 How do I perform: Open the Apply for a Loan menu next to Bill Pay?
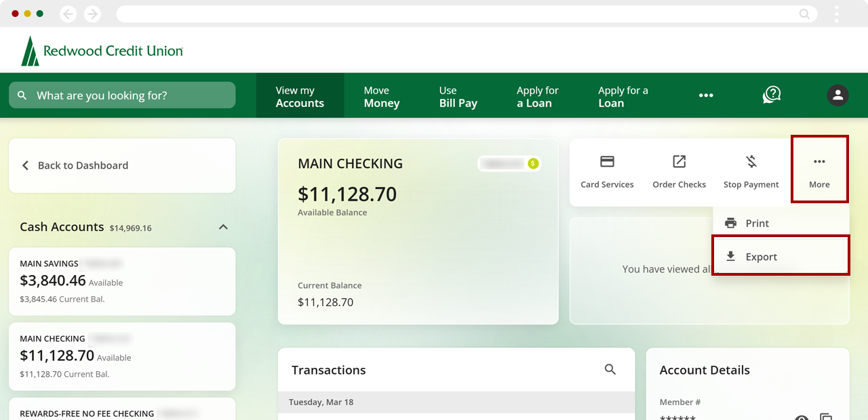tap(538, 96)
